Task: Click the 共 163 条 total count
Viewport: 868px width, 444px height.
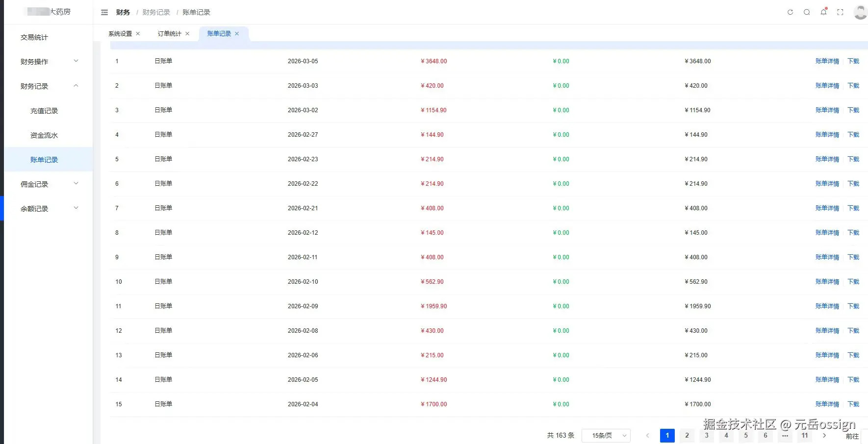Action: [561, 436]
